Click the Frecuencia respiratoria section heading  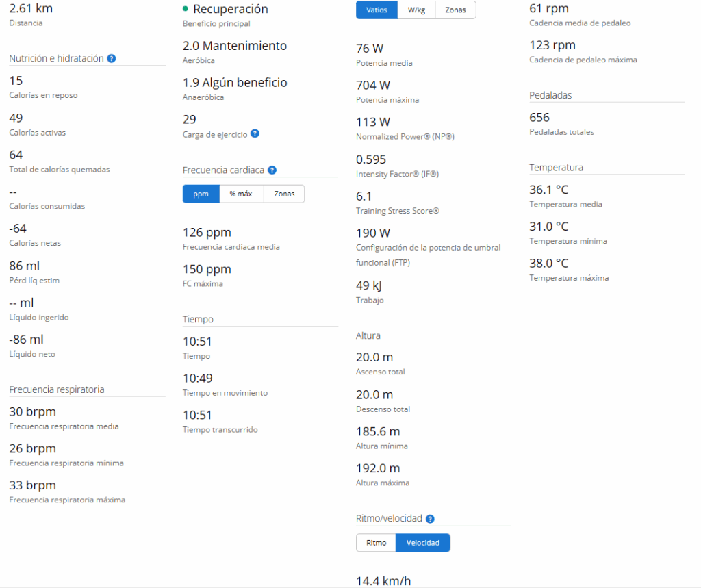click(x=57, y=389)
